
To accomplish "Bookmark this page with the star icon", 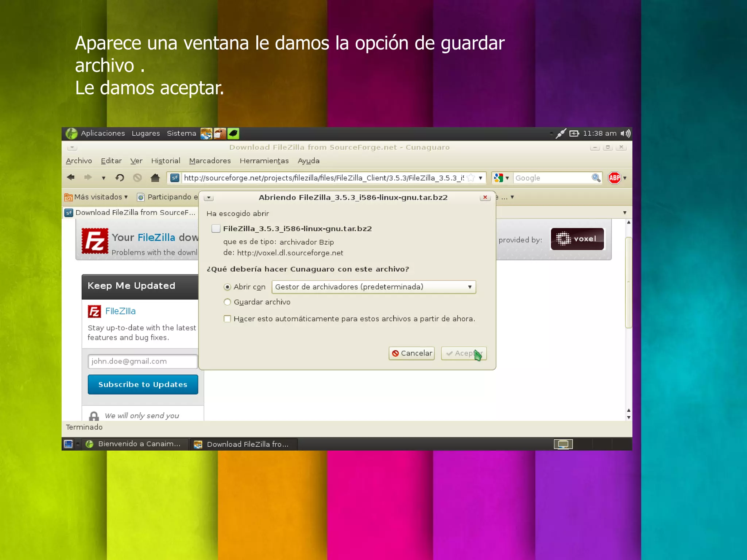I will [471, 178].
